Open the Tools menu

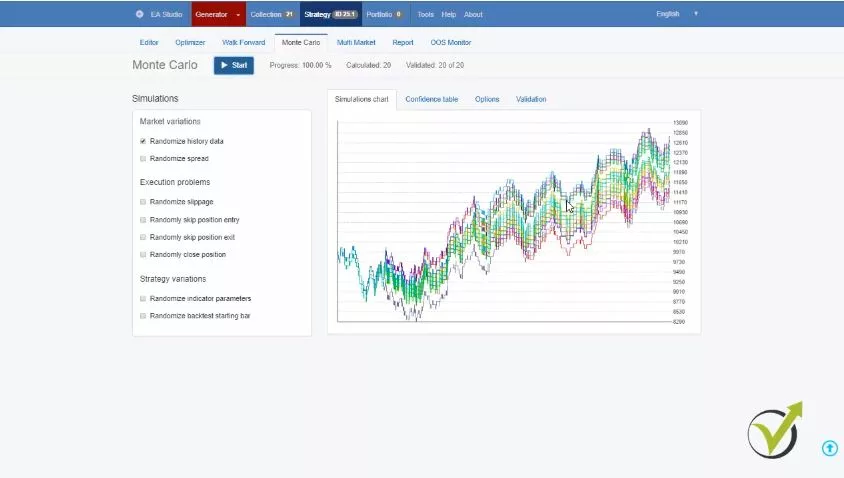425,14
